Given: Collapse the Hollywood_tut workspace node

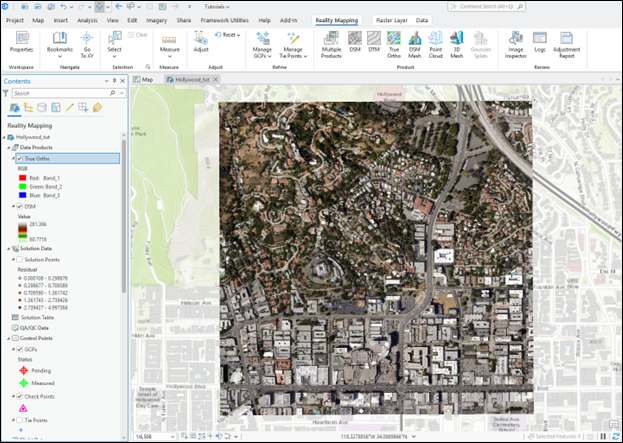Looking at the screenshot, I should 4,137.
